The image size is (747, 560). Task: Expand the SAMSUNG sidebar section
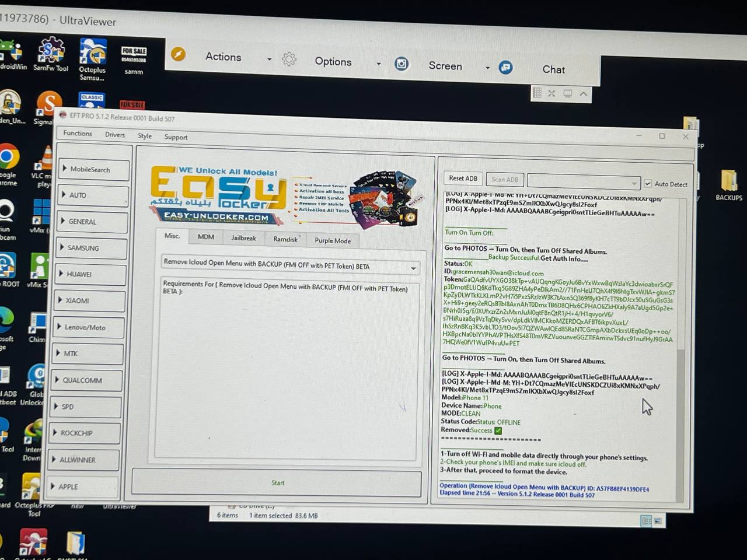tap(92, 248)
